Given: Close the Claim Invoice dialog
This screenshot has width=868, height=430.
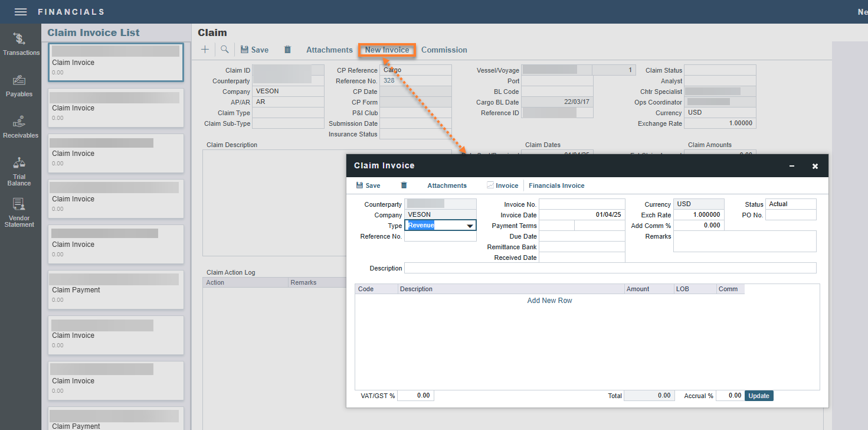Looking at the screenshot, I should coord(815,167).
